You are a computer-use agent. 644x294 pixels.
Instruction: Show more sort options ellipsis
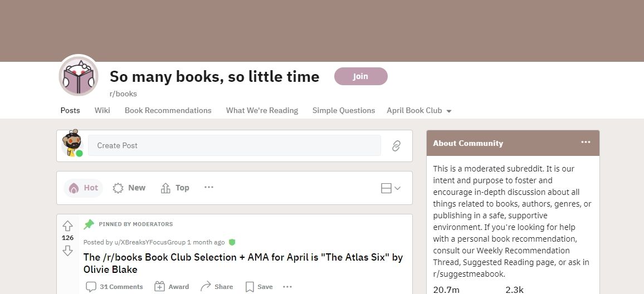(x=209, y=188)
